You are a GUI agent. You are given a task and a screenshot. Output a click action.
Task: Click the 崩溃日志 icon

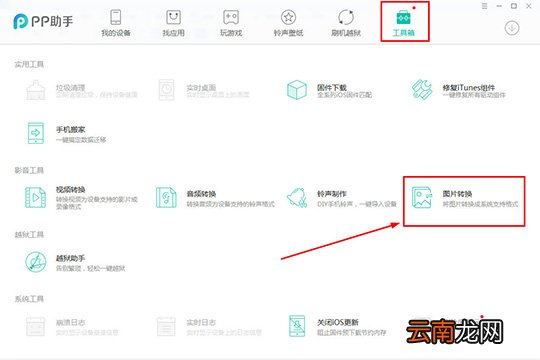coord(36,326)
